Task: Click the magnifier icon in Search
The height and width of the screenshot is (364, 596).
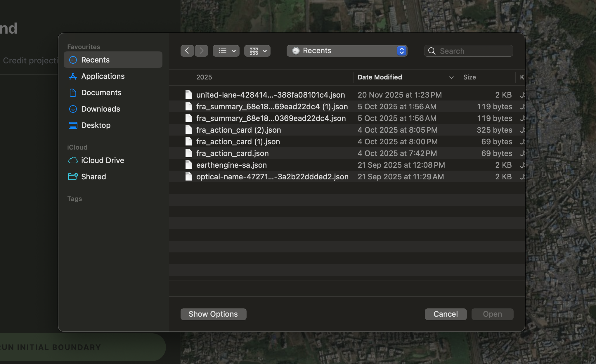Action: click(432, 51)
